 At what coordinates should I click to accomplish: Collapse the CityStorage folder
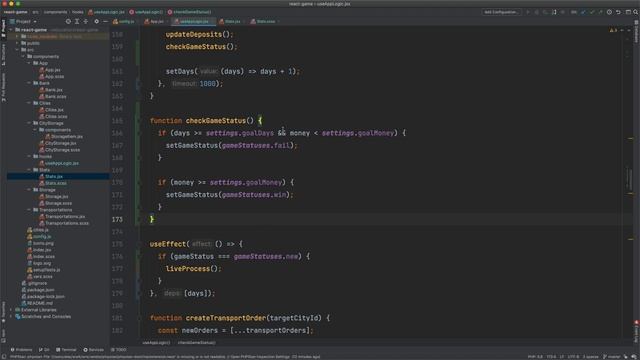tap(29, 123)
